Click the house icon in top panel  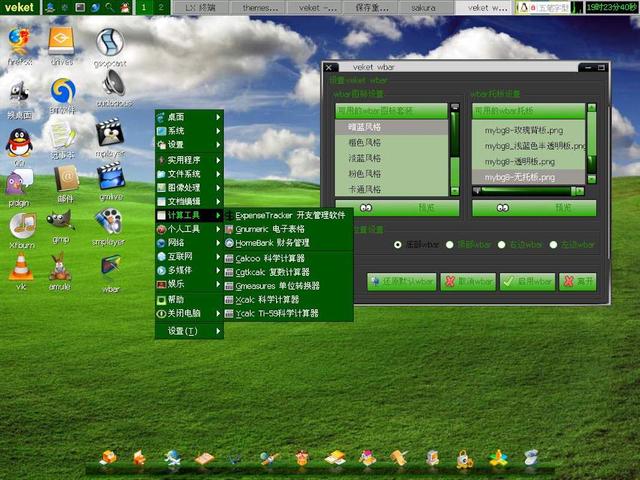point(125,7)
